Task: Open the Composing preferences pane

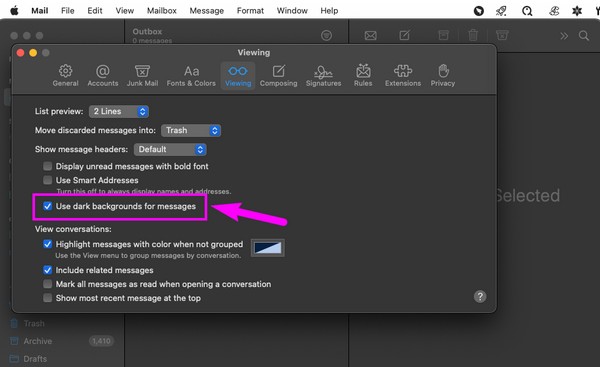Action: (x=279, y=76)
